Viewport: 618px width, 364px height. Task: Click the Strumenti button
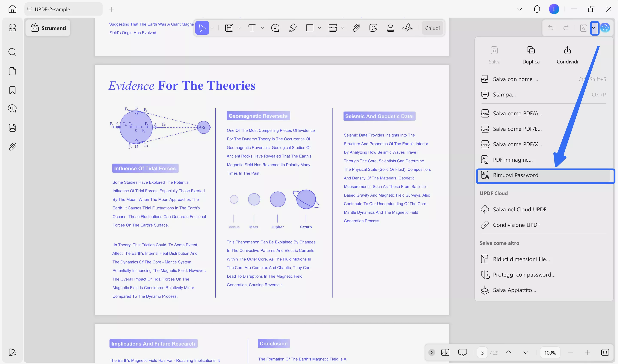(x=48, y=28)
